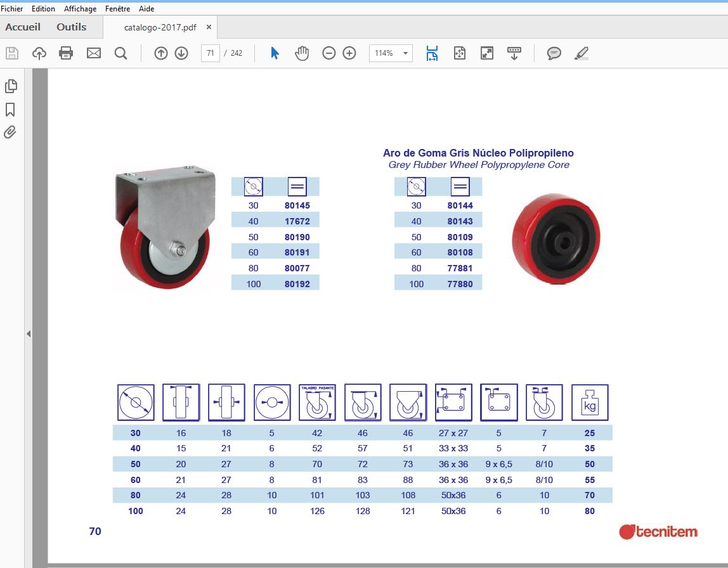The height and width of the screenshot is (568, 728).
Task: Add a comment with speech bubble
Action: pyautogui.click(x=554, y=53)
